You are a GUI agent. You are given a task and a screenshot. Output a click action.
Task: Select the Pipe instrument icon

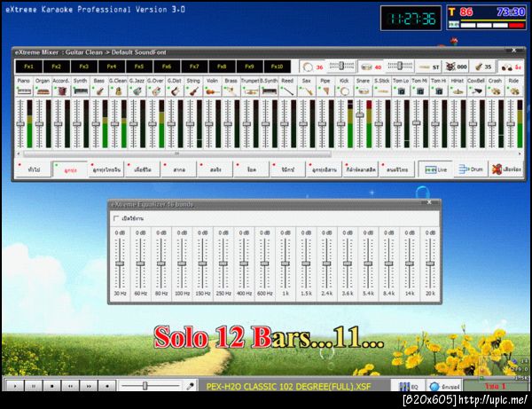click(325, 90)
